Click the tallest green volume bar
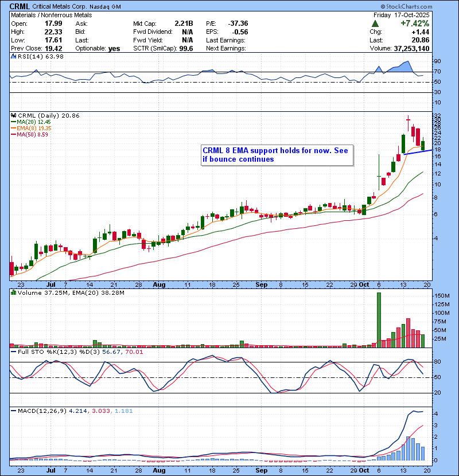The image size is (459, 476). (379, 320)
